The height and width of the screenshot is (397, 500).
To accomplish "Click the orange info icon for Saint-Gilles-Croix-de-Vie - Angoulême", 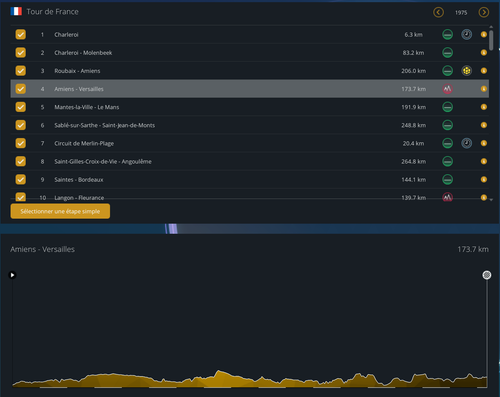I will coord(484,161).
